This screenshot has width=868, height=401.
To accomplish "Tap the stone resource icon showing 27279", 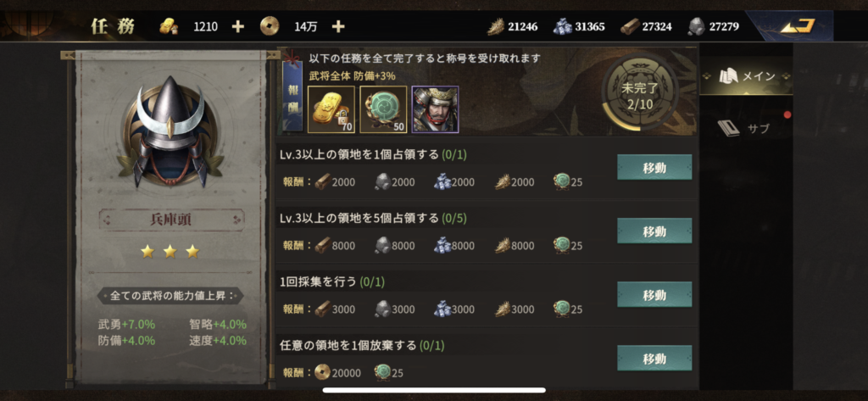I will [x=697, y=26].
